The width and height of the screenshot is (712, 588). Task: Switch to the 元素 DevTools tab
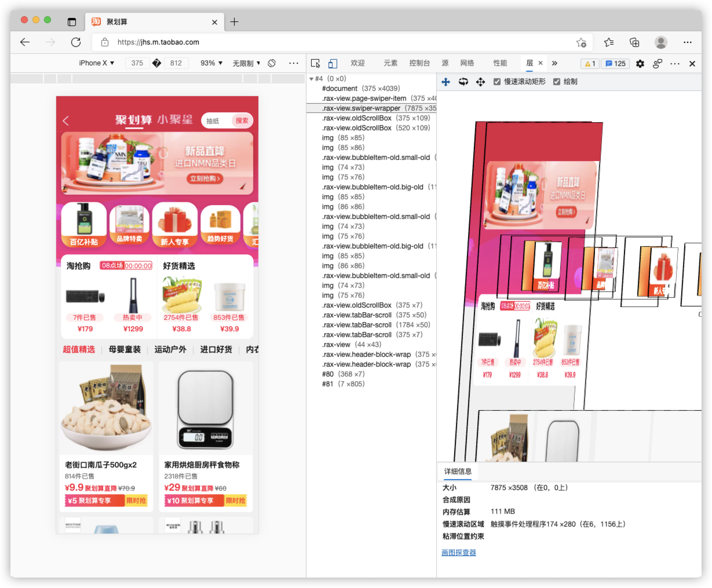[390, 63]
